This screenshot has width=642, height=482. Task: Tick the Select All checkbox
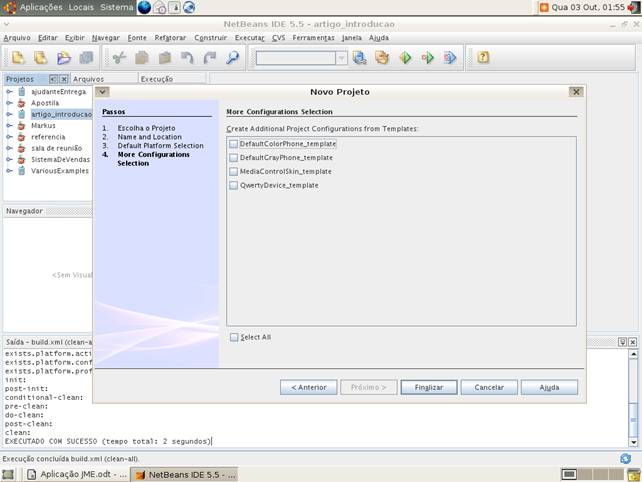point(234,337)
